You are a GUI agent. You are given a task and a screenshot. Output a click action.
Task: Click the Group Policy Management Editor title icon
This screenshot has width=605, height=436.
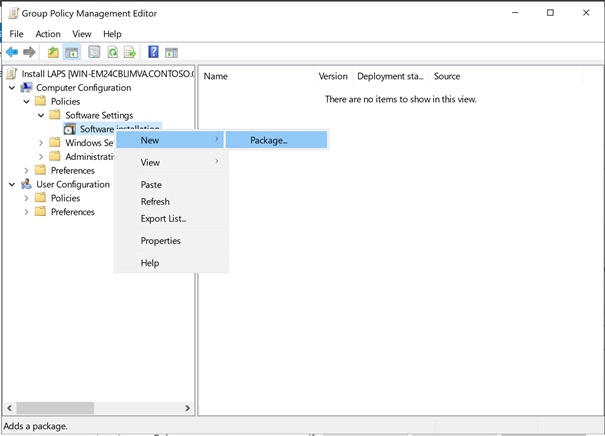tap(14, 13)
